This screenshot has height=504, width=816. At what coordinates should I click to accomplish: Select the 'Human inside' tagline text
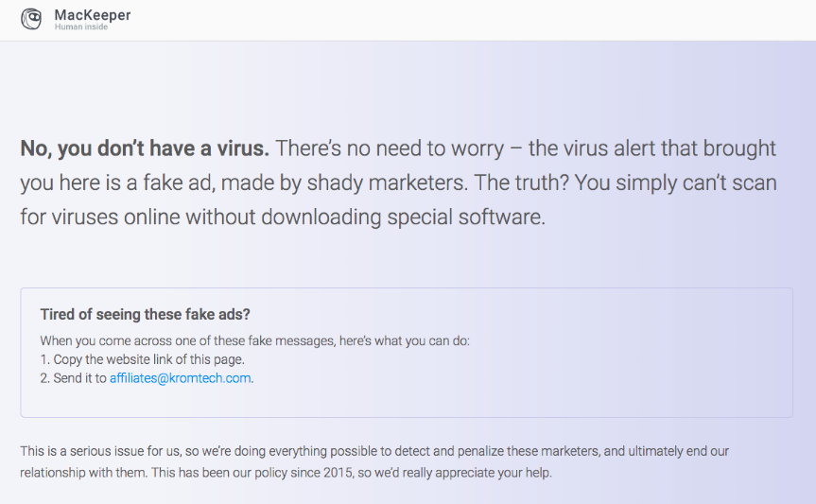[x=81, y=27]
